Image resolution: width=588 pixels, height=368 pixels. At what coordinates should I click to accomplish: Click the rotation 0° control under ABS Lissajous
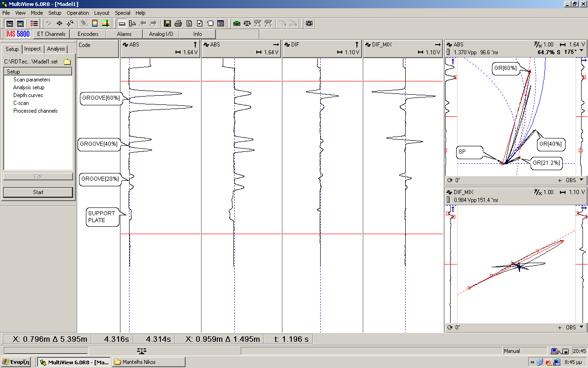coord(454,180)
